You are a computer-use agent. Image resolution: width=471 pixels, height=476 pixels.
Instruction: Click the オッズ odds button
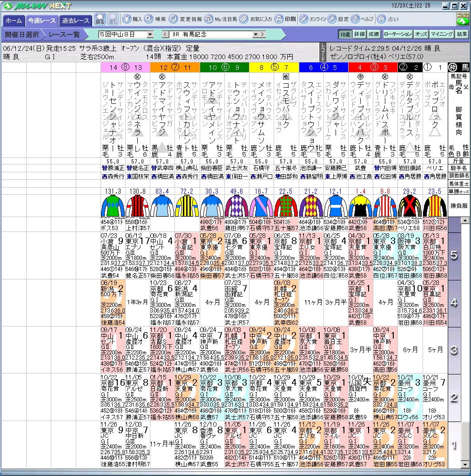(421, 34)
